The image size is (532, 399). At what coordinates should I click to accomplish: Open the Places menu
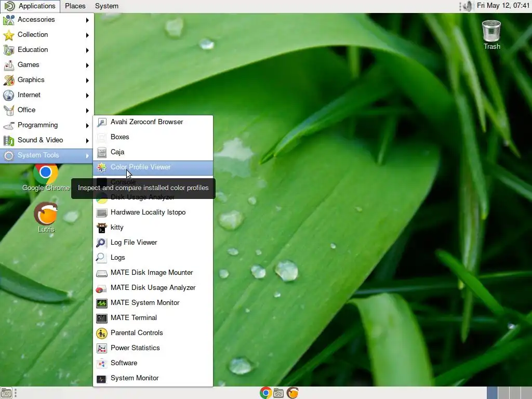pos(75,6)
